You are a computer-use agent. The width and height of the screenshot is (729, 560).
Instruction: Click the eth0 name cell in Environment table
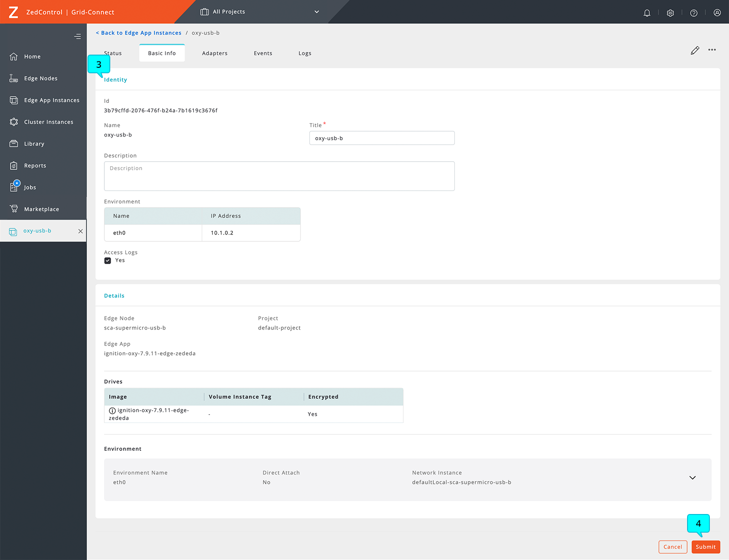click(x=153, y=233)
